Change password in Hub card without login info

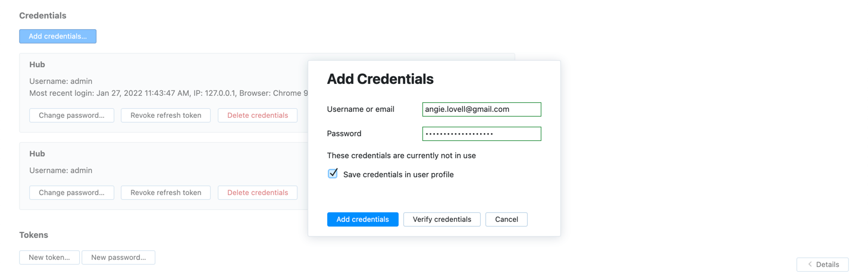(x=71, y=193)
